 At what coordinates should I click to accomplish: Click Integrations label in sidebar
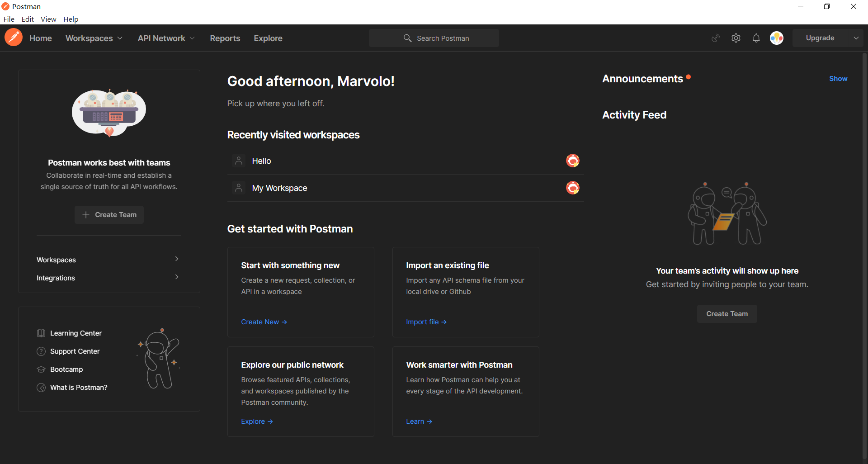[x=56, y=278]
